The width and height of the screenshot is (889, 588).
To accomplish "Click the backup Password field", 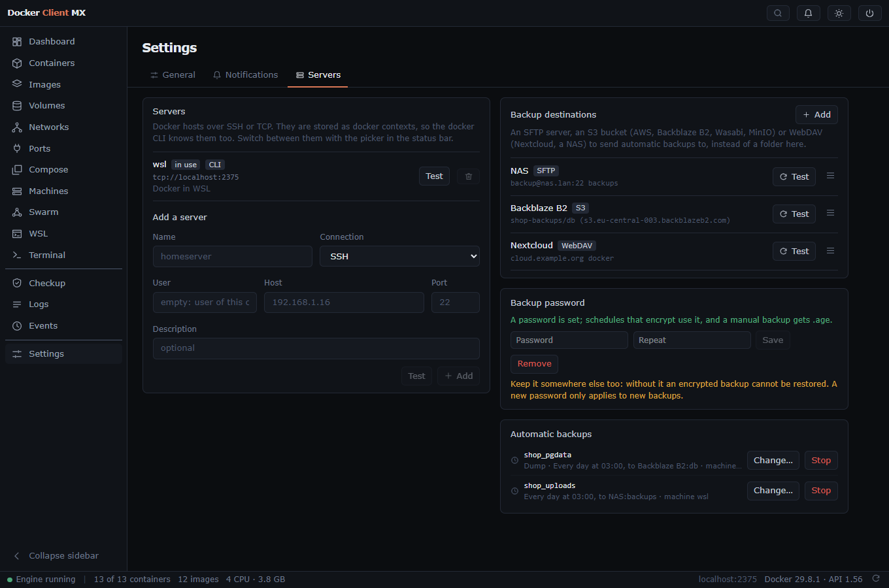I will (569, 340).
